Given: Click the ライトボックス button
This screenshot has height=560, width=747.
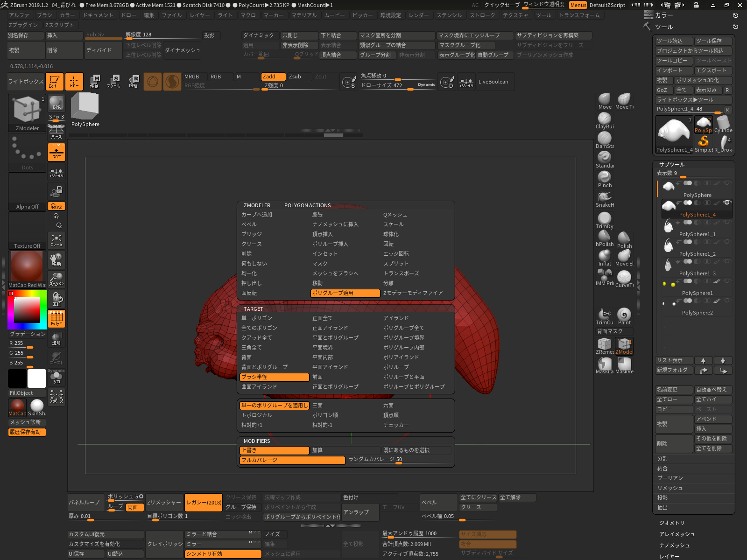Looking at the screenshot, I should (26, 82).
